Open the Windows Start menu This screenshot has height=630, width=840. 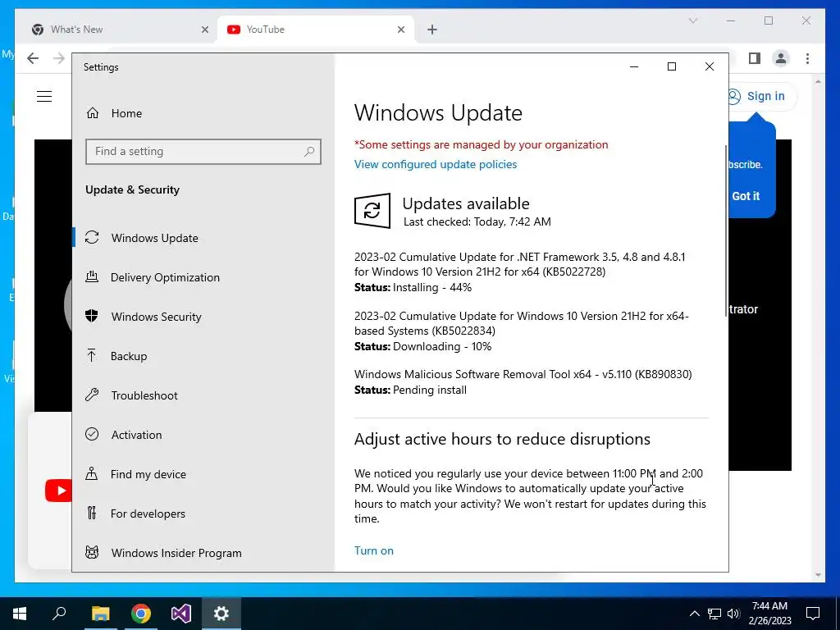pos(20,614)
